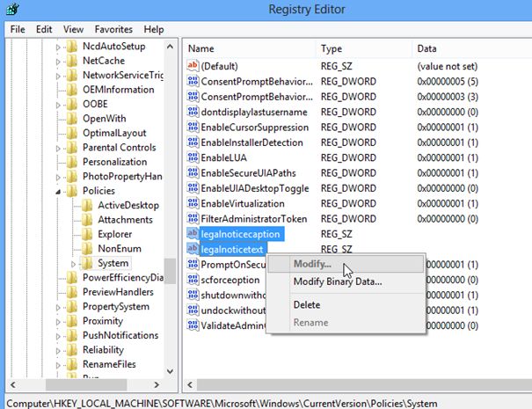Choose Modify... in context menu

346,264
